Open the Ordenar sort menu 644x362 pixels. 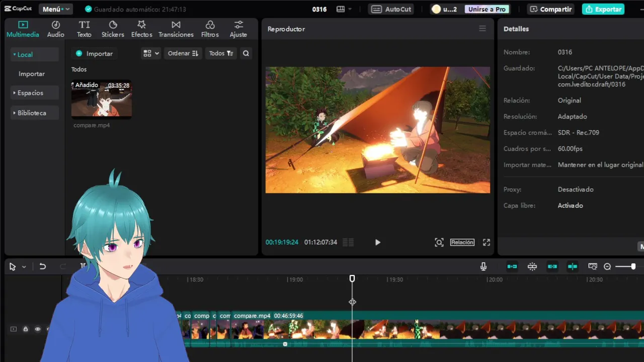(183, 53)
